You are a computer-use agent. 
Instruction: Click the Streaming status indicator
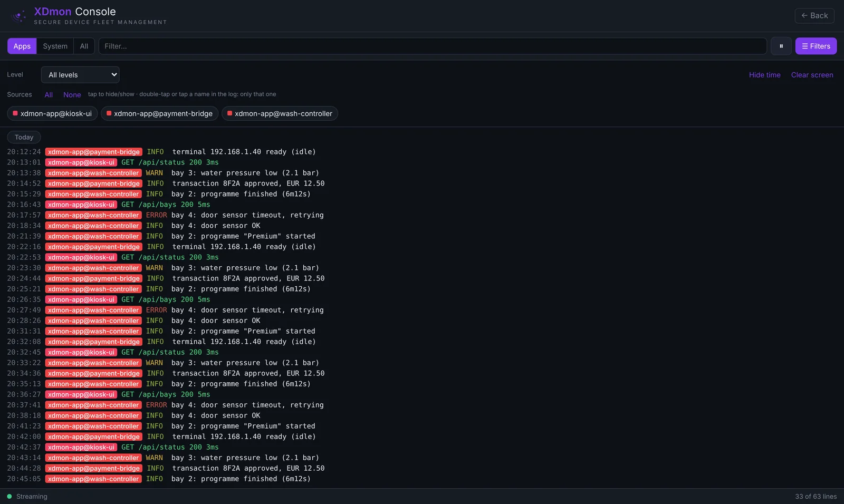(27, 497)
